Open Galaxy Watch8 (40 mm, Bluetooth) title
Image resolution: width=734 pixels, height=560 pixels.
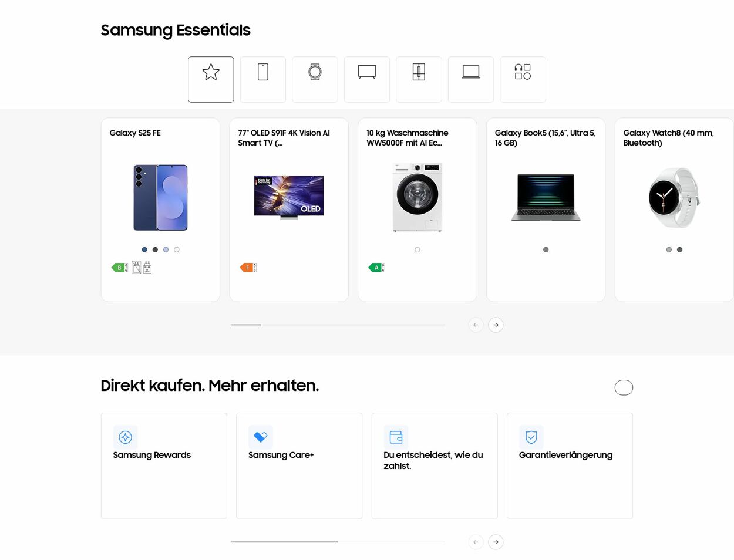point(669,138)
